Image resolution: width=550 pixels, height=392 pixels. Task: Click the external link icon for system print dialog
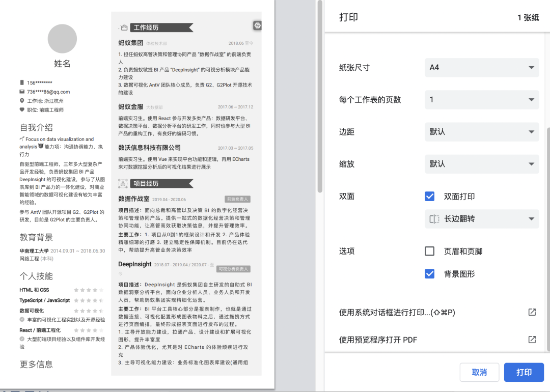[532, 312]
